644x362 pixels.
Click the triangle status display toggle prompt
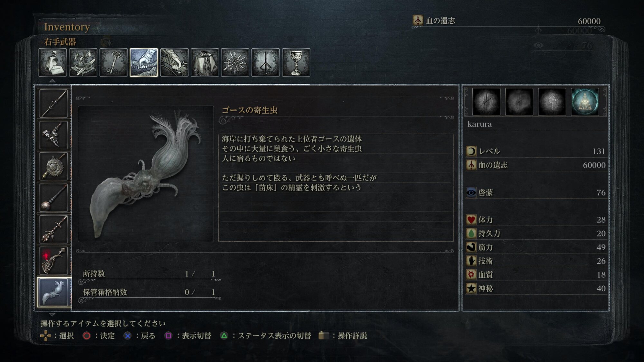click(266, 336)
